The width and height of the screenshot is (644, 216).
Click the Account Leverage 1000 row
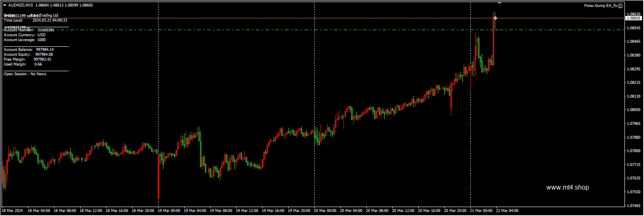click(25, 40)
